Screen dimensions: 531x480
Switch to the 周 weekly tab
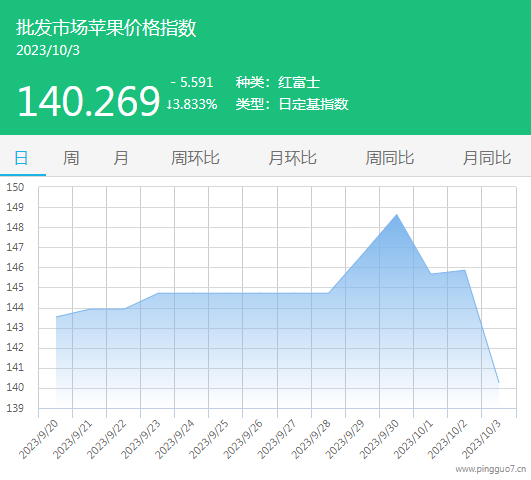click(x=71, y=158)
